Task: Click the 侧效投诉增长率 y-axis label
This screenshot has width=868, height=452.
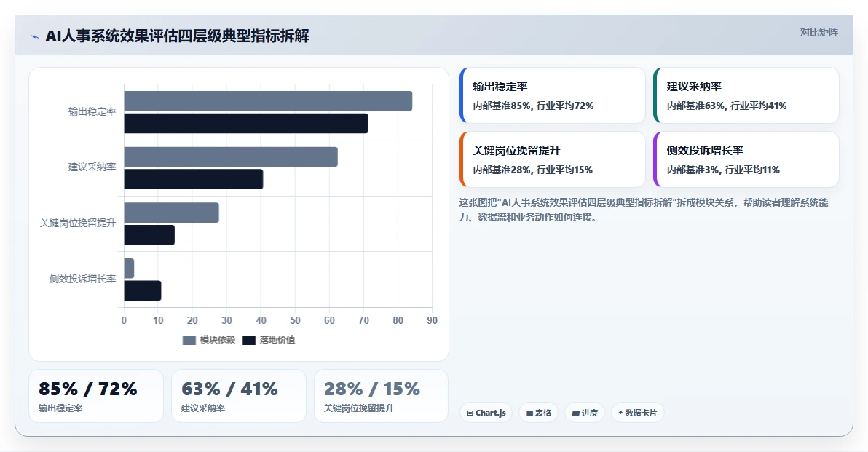Action: click(82, 279)
